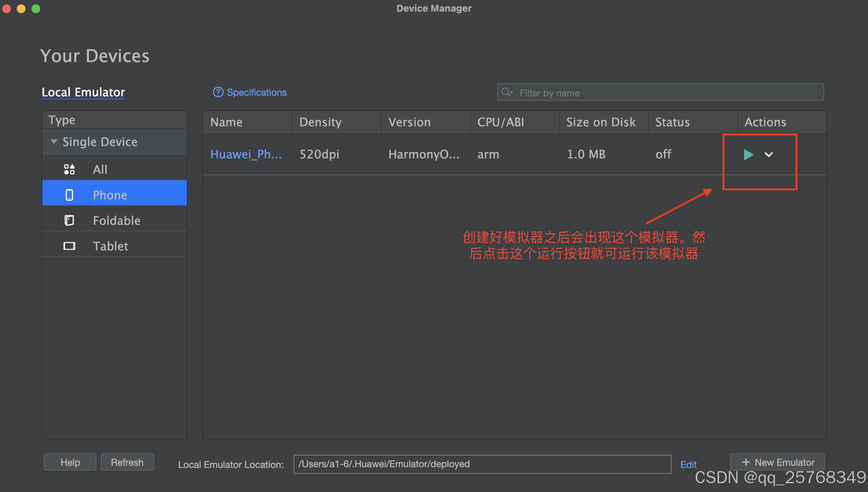Click the green window zoom button
Screen dimensions: 868x492
pyautogui.click(x=36, y=8)
